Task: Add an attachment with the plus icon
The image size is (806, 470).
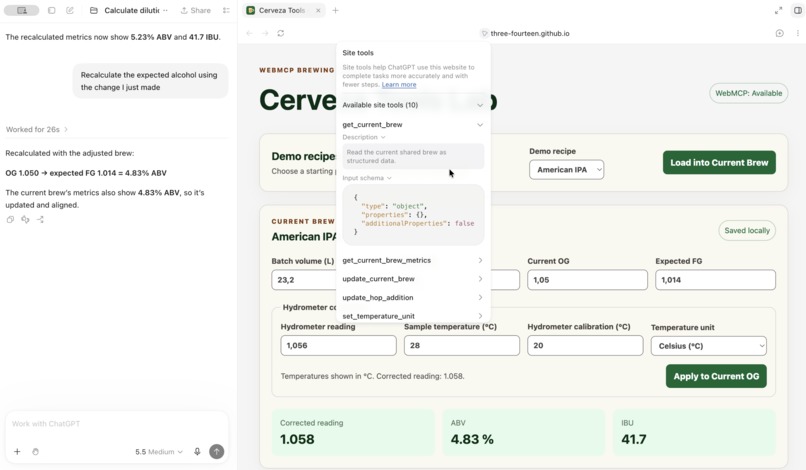Action: coord(17,451)
